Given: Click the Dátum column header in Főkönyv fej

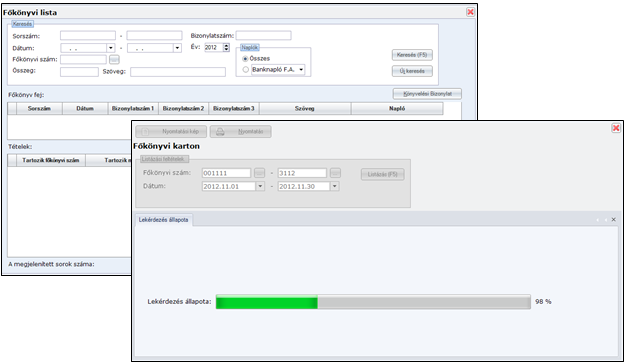Looking at the screenshot, I should point(85,109).
